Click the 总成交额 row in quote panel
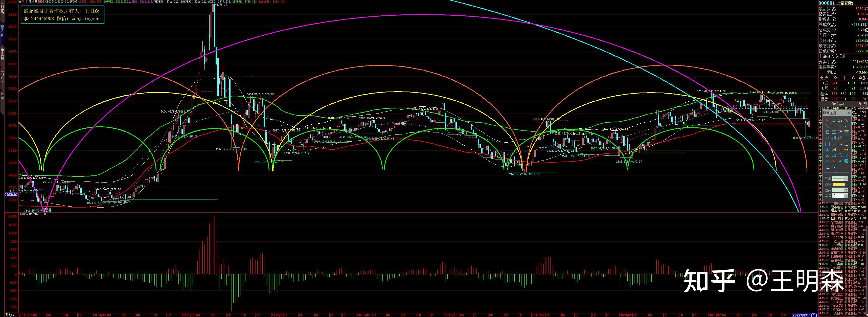 click(x=843, y=25)
